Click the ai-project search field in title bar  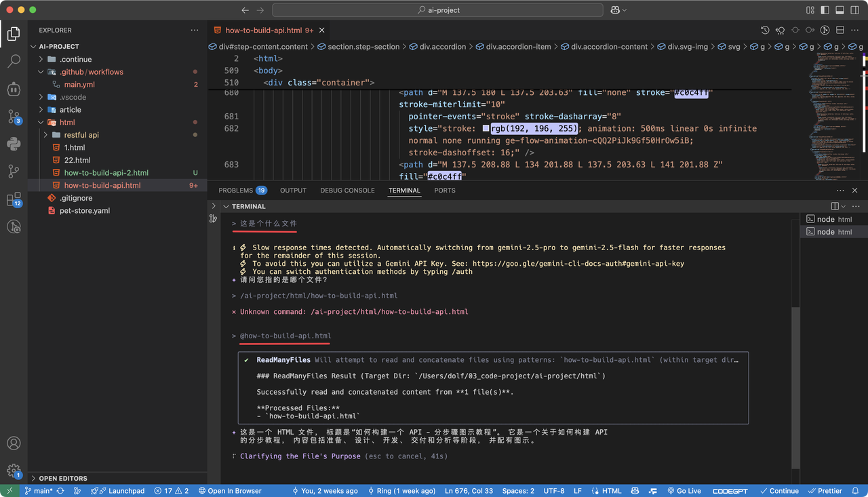coord(437,10)
